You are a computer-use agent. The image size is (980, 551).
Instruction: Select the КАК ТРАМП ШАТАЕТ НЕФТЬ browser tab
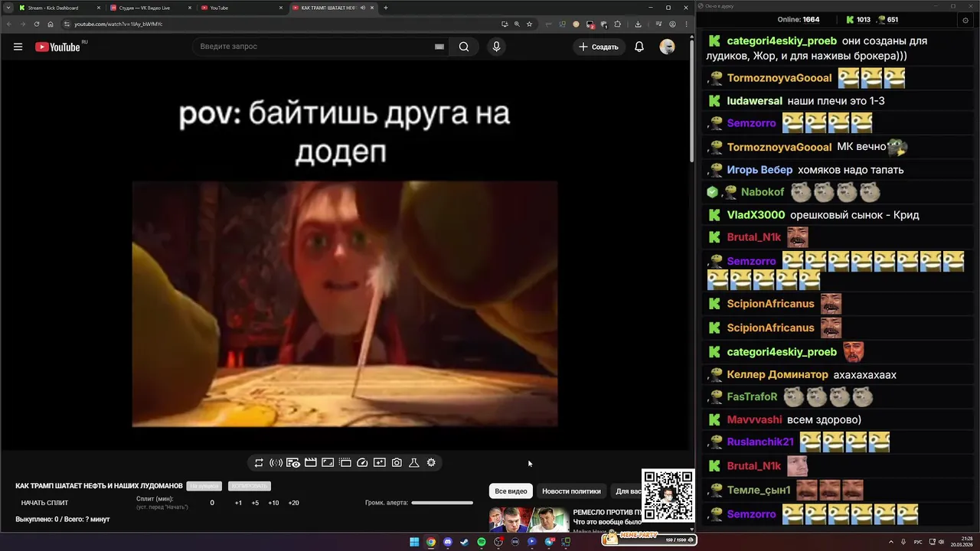333,8
